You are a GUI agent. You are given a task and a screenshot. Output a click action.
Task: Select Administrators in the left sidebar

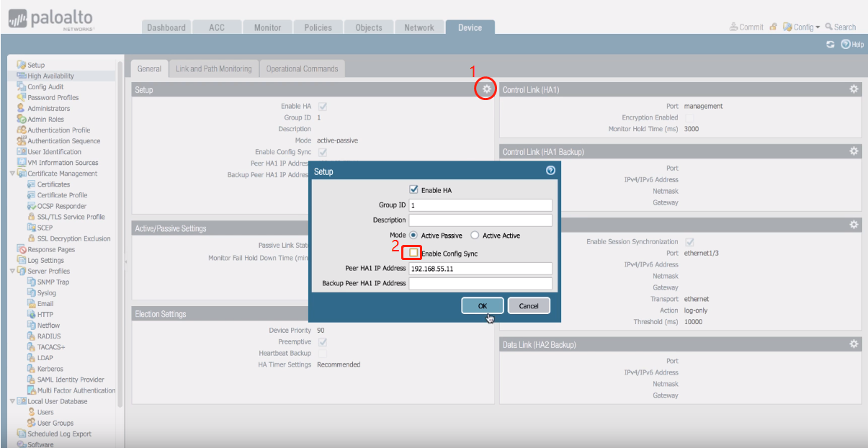pyautogui.click(x=48, y=108)
